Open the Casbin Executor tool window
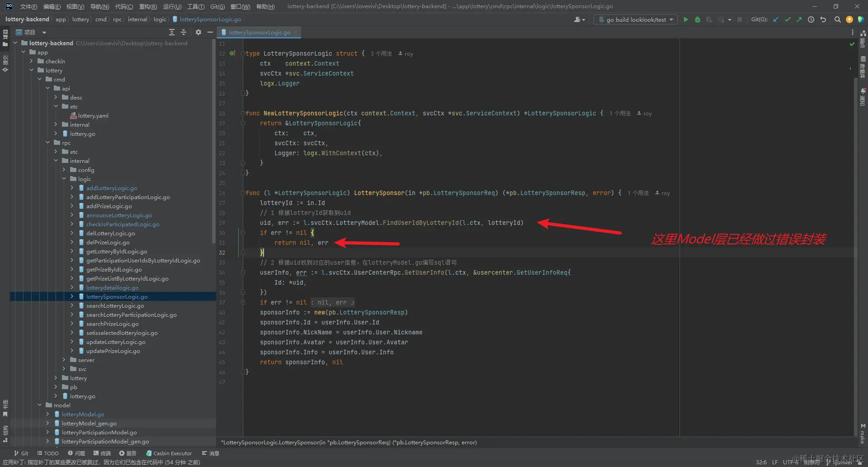 click(x=169, y=453)
